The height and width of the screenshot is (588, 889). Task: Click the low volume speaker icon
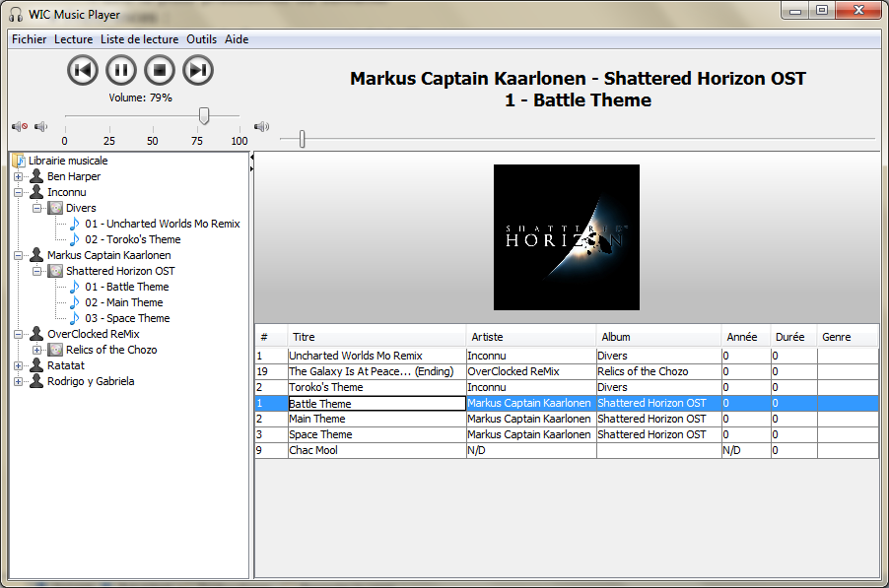pyautogui.click(x=40, y=126)
